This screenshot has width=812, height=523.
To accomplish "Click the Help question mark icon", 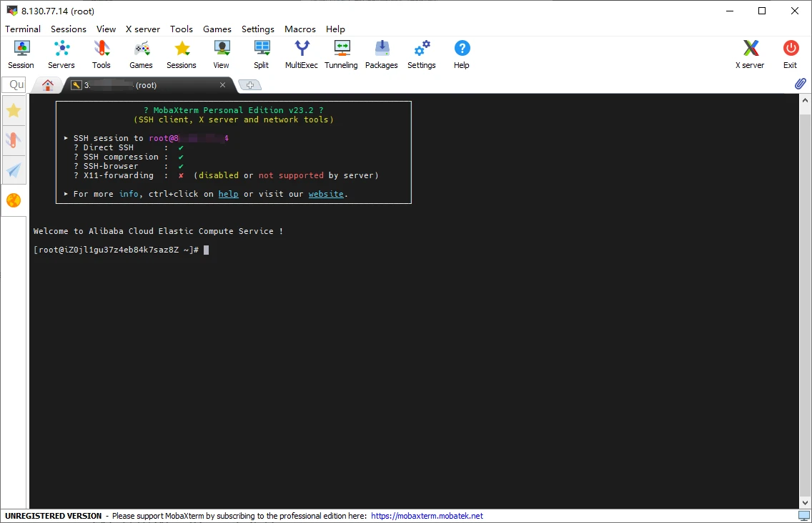I will [462, 54].
